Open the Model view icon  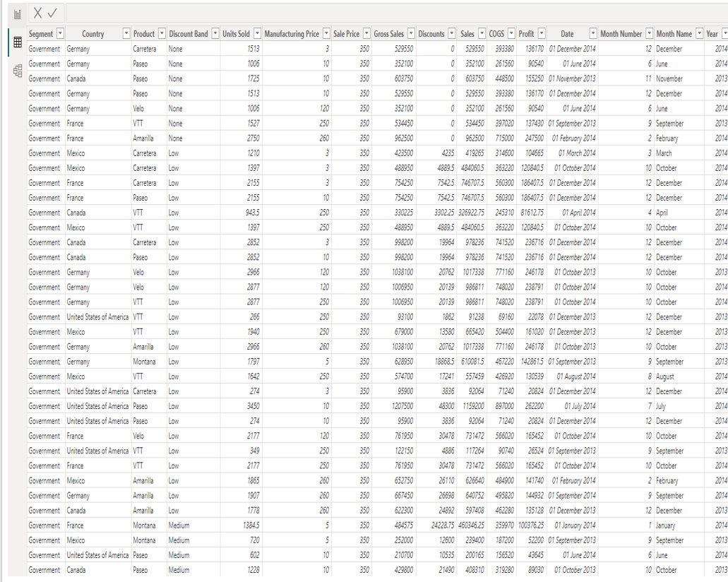pyautogui.click(x=18, y=70)
